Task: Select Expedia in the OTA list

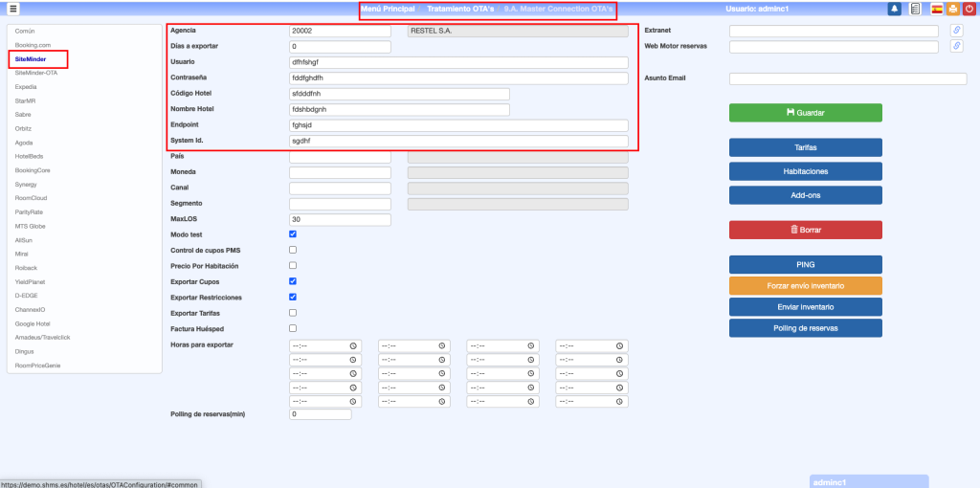Action: tap(26, 86)
